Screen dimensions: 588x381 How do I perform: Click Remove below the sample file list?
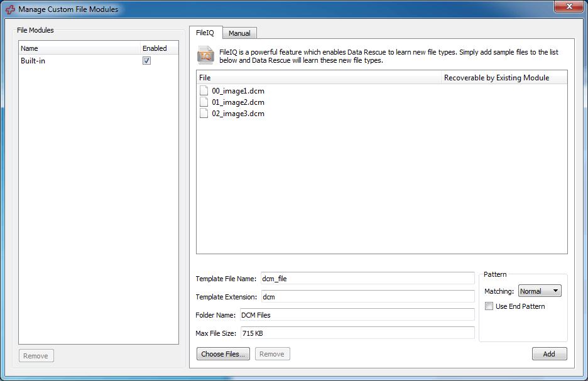[x=272, y=353]
